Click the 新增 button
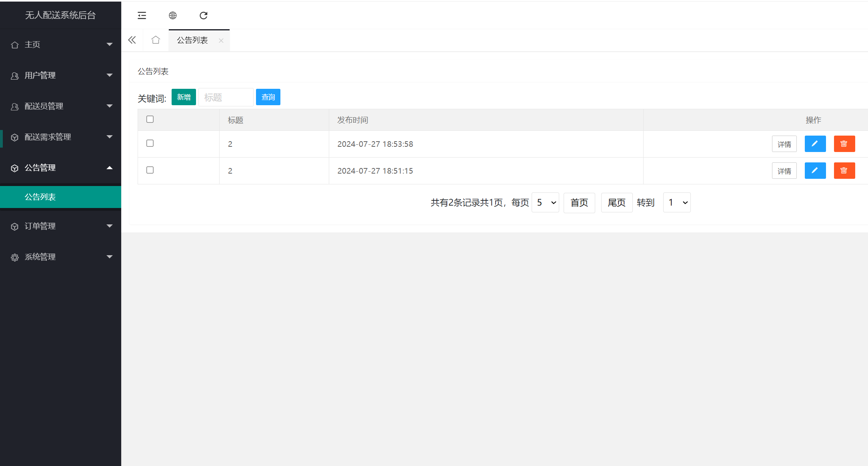This screenshot has width=868, height=466. pyautogui.click(x=184, y=97)
